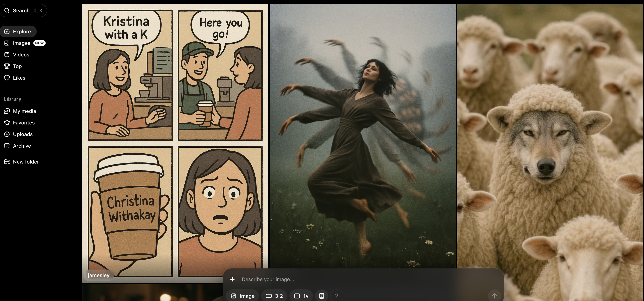The width and height of the screenshot is (644, 301).
Task: Open My media library
Action: (x=24, y=111)
